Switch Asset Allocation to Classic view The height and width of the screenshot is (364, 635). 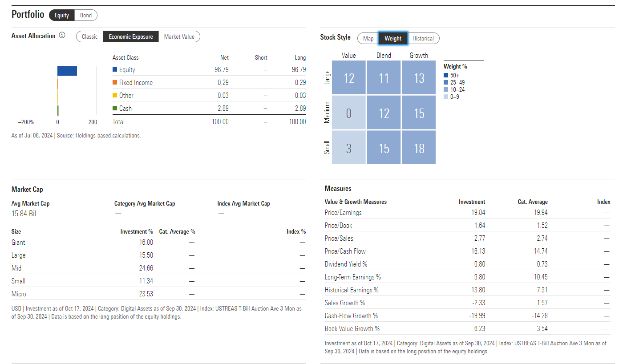[89, 36]
